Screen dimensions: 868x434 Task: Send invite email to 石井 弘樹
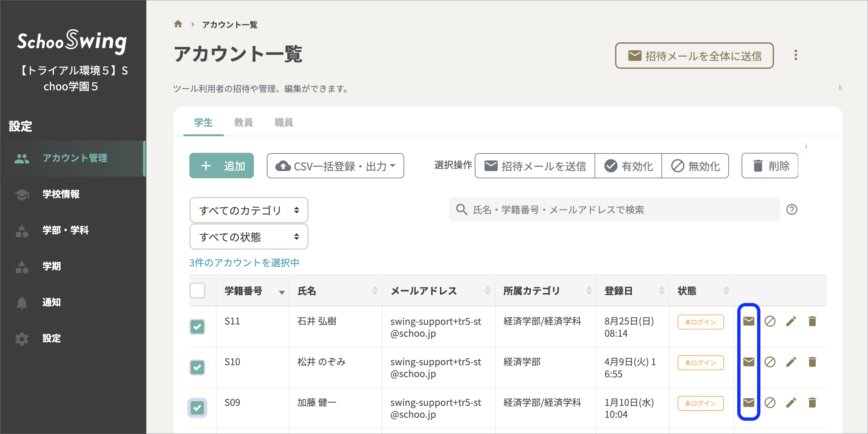[x=749, y=322]
